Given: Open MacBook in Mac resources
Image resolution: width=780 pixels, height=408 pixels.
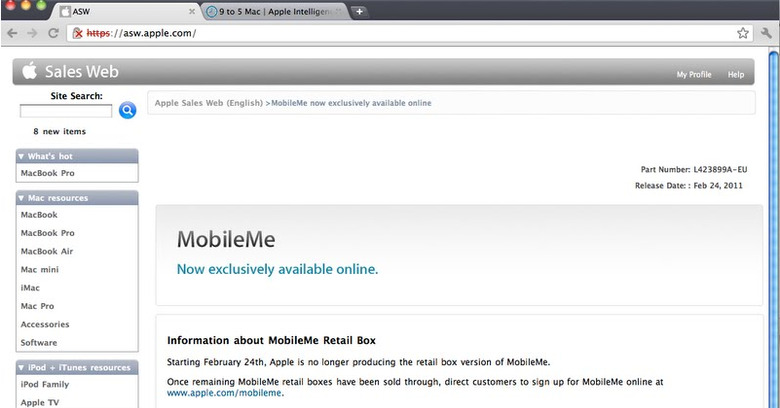Looking at the screenshot, I should point(39,215).
